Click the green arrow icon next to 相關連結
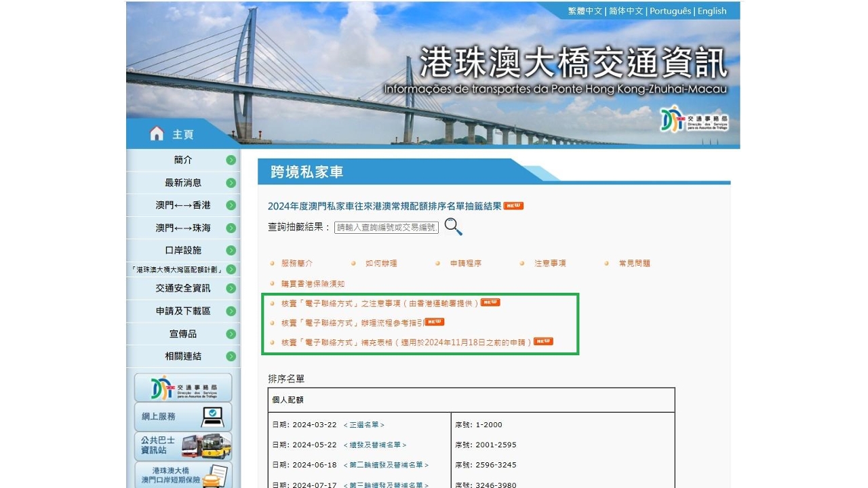This screenshot has width=868, height=488. pyautogui.click(x=231, y=356)
